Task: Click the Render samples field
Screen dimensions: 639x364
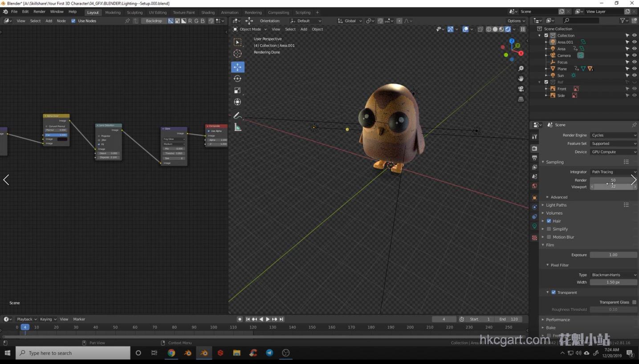Action: (613, 180)
